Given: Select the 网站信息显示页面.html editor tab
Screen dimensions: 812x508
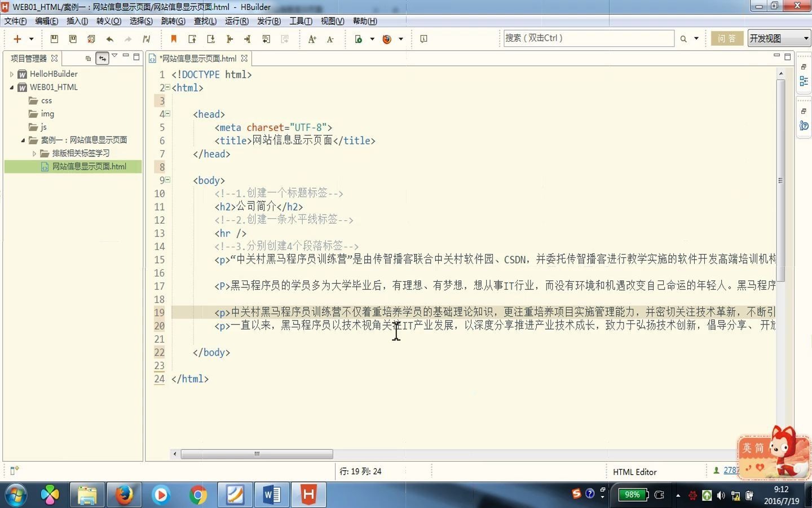Looking at the screenshot, I should tap(198, 59).
